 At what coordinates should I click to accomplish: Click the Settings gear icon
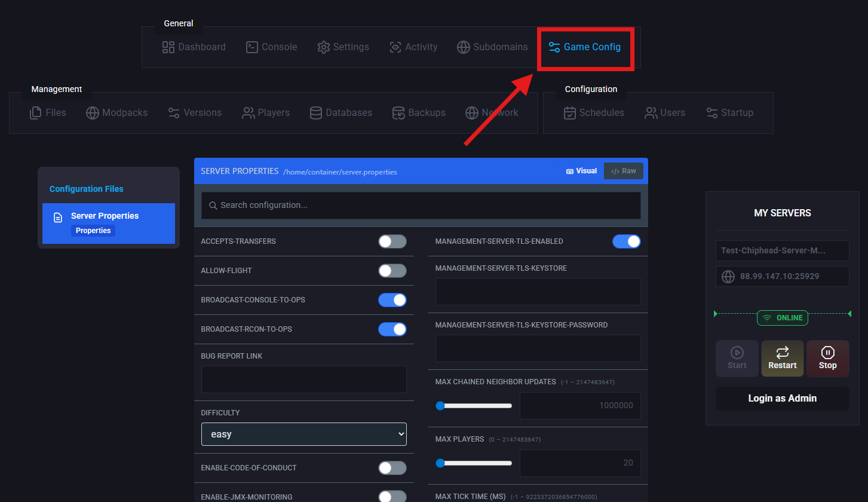point(324,47)
